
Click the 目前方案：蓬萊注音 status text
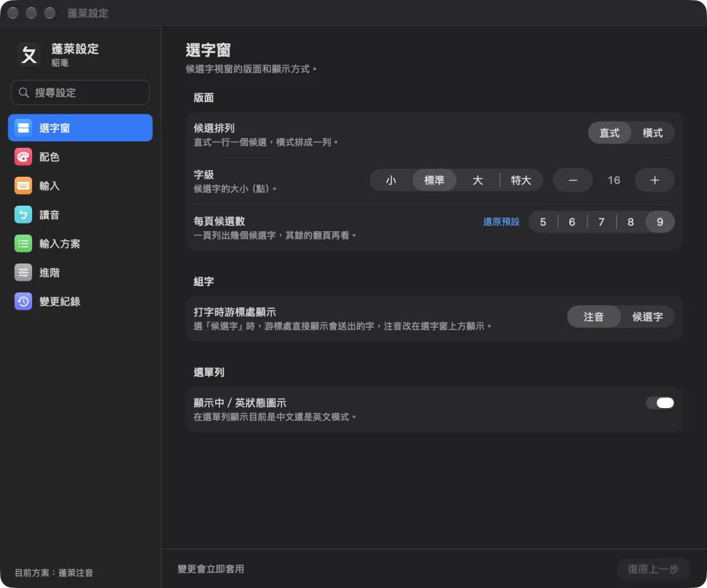pos(53,573)
